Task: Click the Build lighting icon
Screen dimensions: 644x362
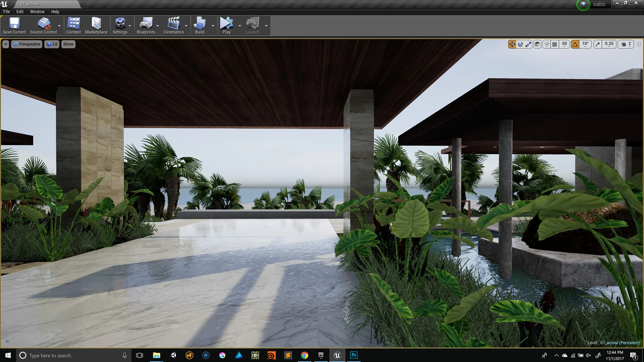Action: pyautogui.click(x=200, y=25)
